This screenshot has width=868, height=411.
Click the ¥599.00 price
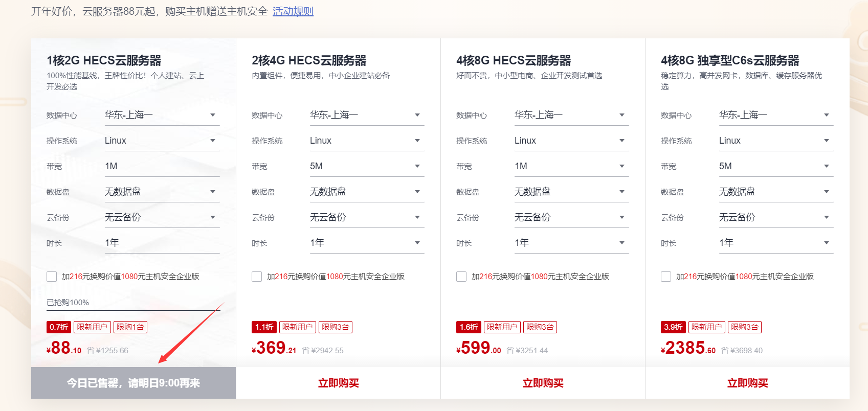[x=479, y=348]
